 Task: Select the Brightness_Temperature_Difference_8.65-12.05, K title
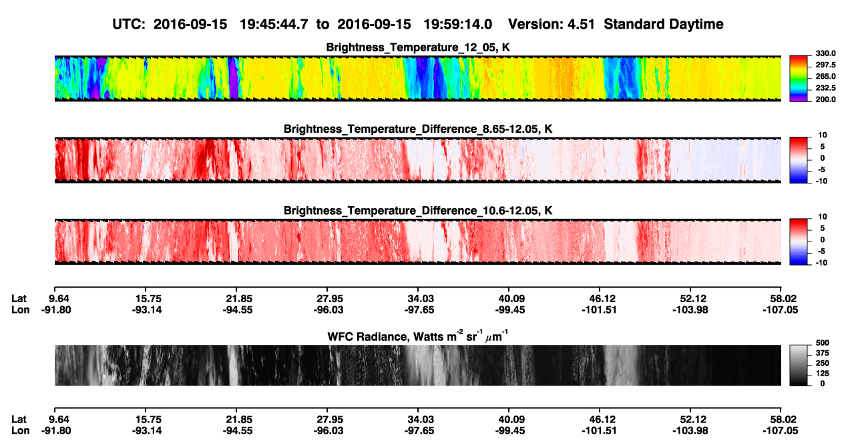pos(418,129)
